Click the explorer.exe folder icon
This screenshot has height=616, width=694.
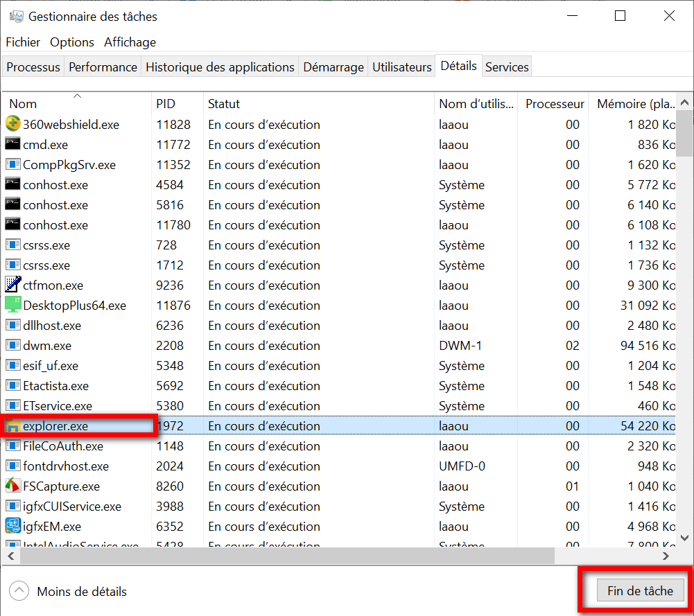[13, 426]
